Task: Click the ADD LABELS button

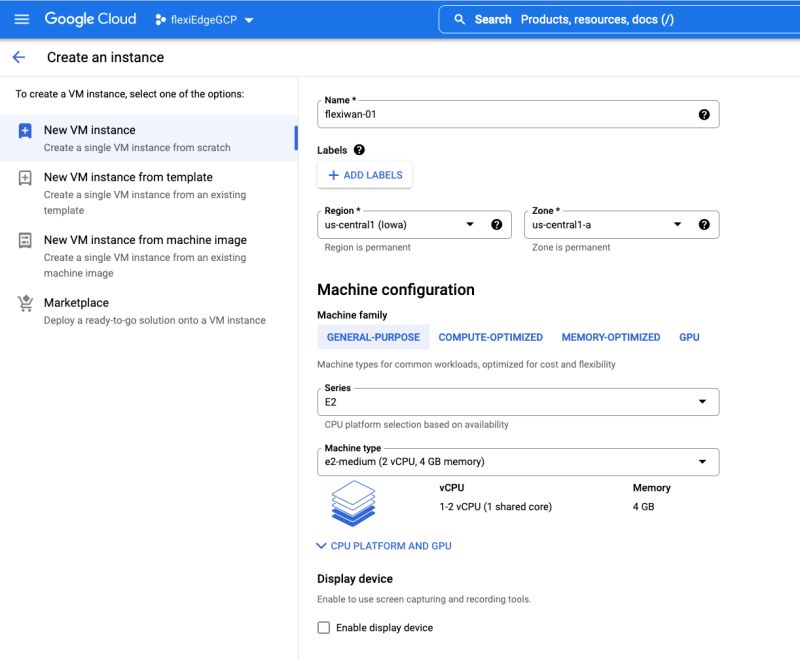Action: pos(365,174)
